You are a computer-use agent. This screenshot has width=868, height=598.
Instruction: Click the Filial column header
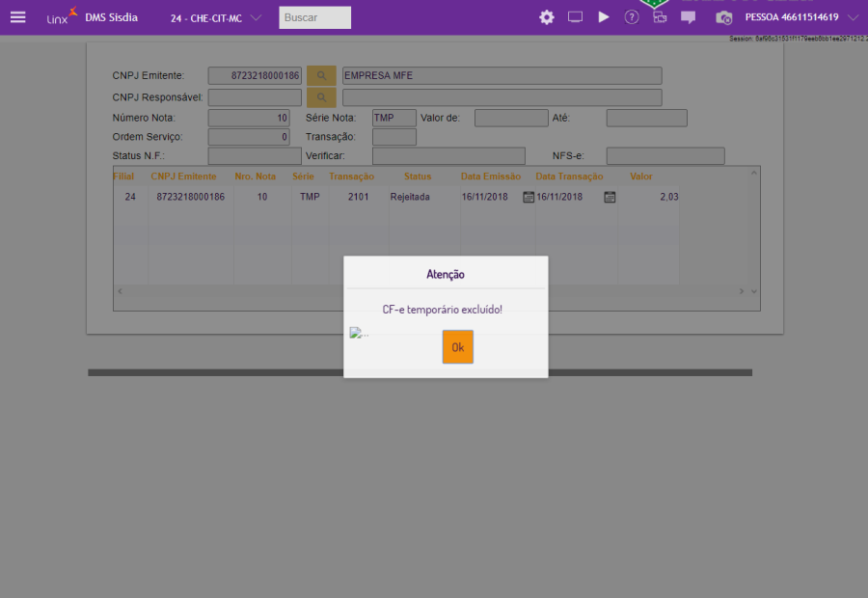click(x=123, y=177)
